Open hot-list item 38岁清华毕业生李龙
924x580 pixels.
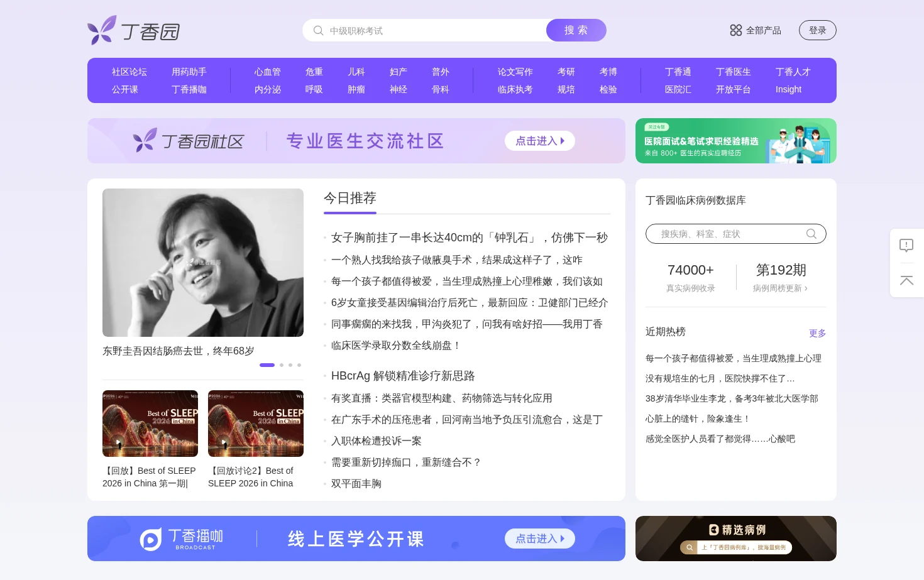coord(732,398)
